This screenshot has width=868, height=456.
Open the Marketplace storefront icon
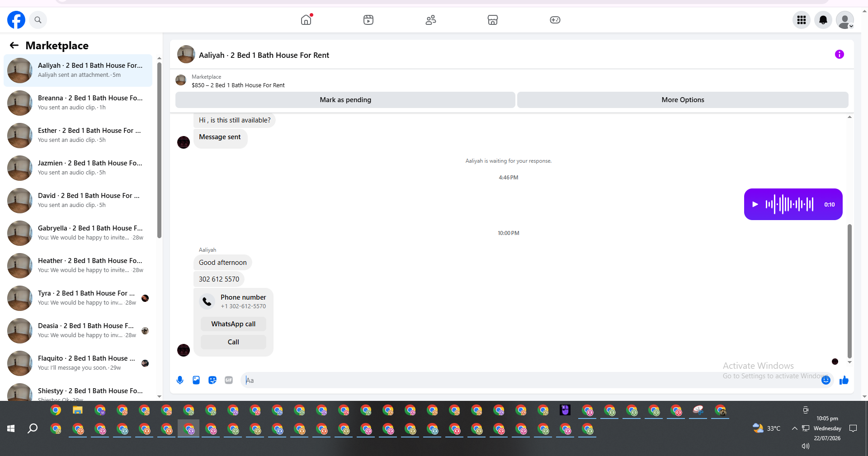(493, 20)
